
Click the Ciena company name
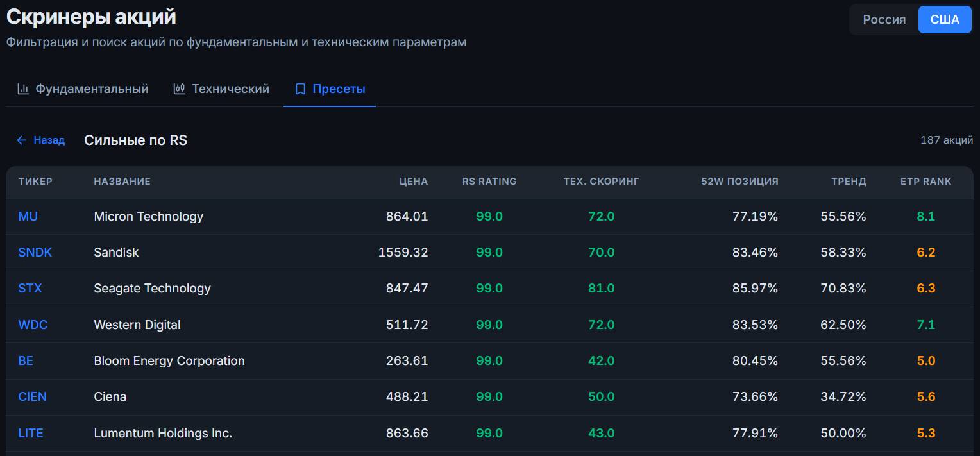(x=110, y=397)
